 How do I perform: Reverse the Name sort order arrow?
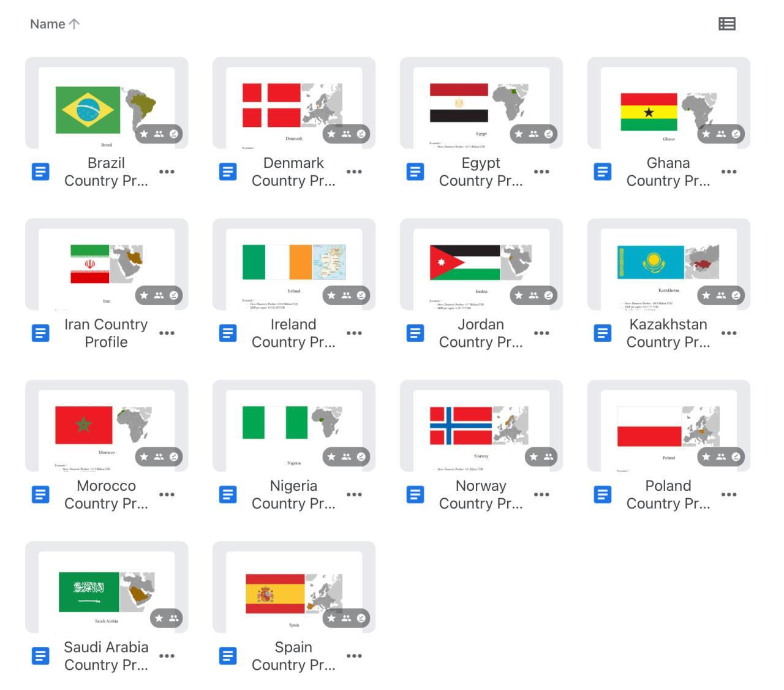click(74, 24)
